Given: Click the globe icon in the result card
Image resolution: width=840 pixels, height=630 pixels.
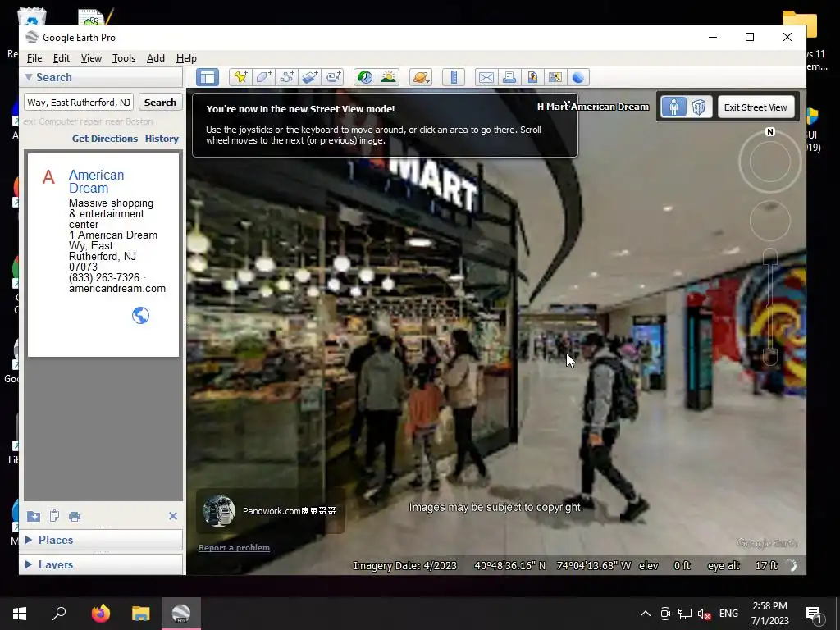Looking at the screenshot, I should pos(140,316).
